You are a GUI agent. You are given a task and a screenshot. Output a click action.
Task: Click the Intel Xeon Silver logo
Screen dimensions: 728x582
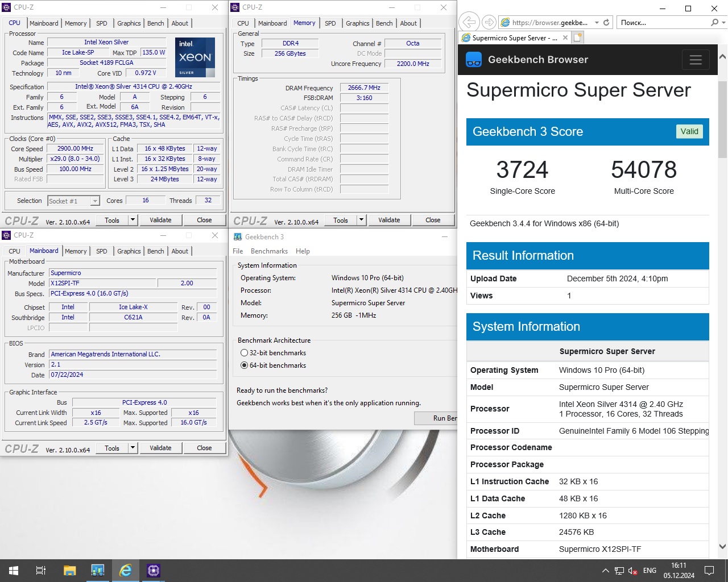(195, 57)
